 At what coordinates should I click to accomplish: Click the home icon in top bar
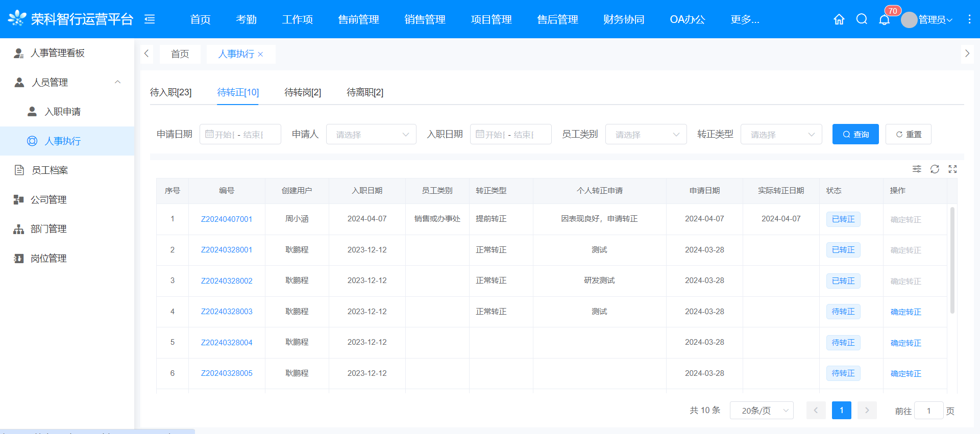click(x=839, y=19)
